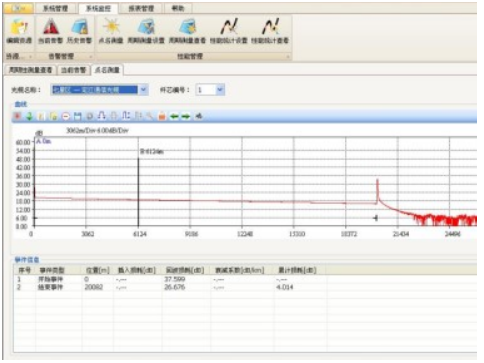The image size is (484, 363).
Task: Open 周期测量设置 periodic measurement settings
Action: 146,31
